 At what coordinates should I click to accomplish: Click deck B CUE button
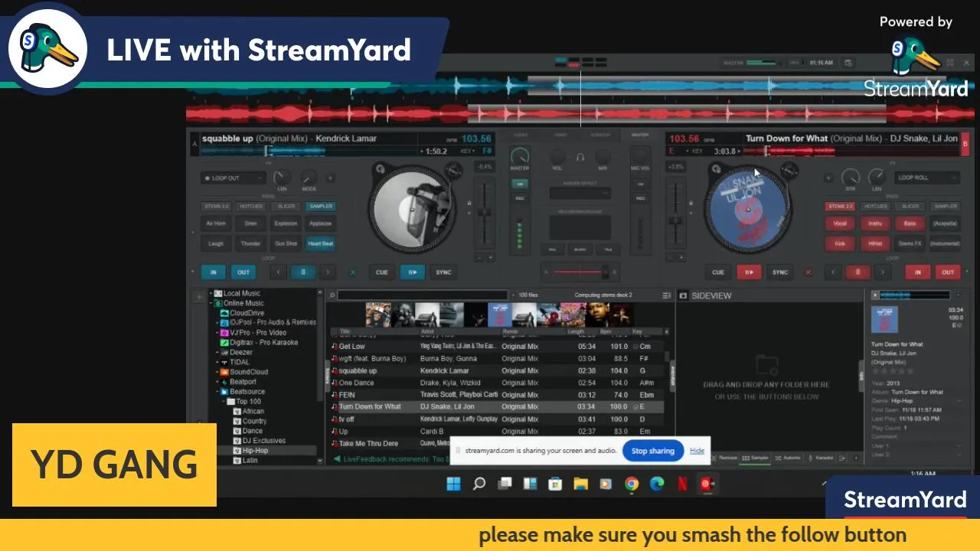tap(718, 272)
